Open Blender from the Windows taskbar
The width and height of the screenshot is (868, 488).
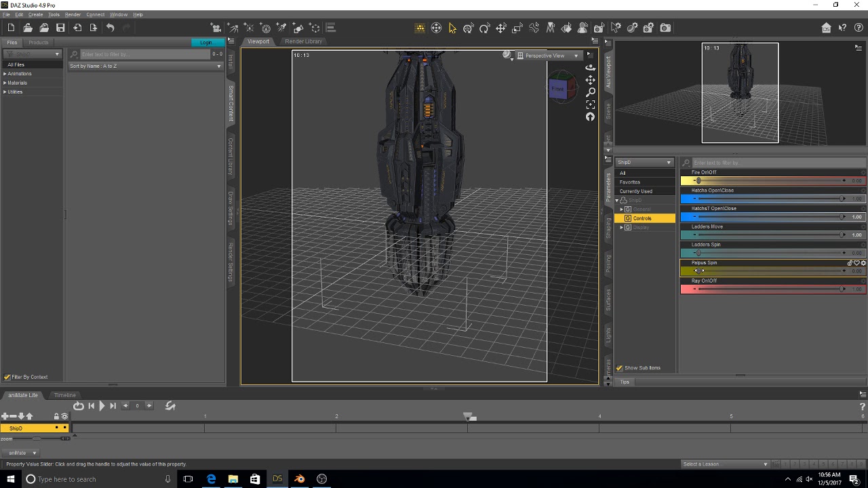tap(299, 479)
